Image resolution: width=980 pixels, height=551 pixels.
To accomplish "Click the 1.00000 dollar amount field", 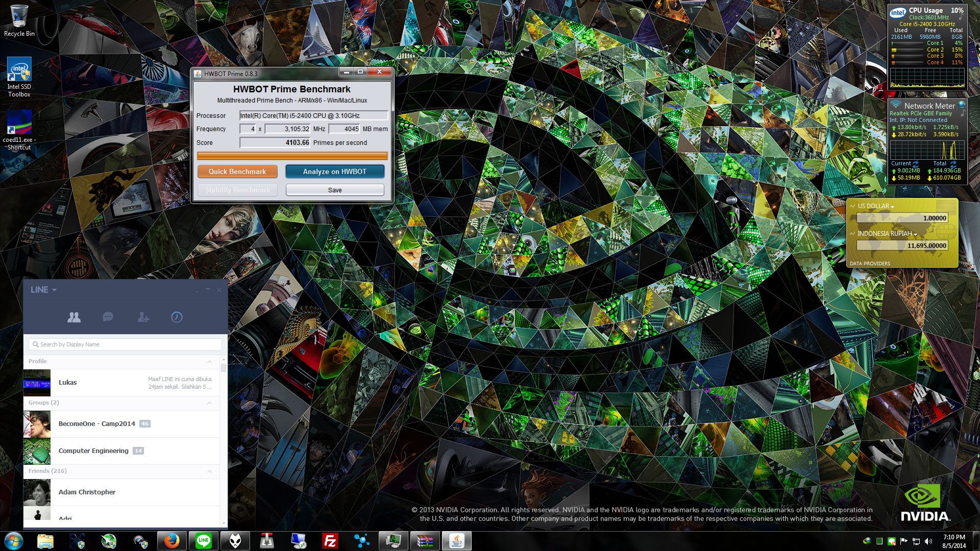I will pos(902,218).
